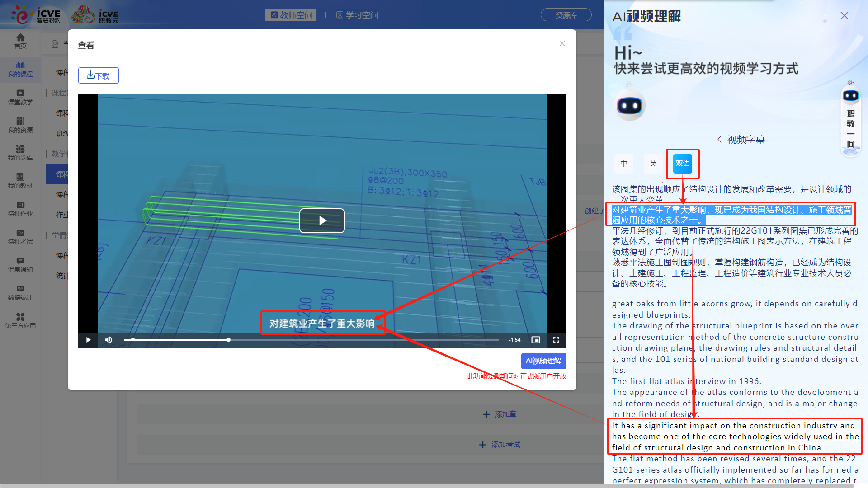Open the 职教一问 assistant robot icon
Screen dimensions: 868x488
[x=851, y=96]
